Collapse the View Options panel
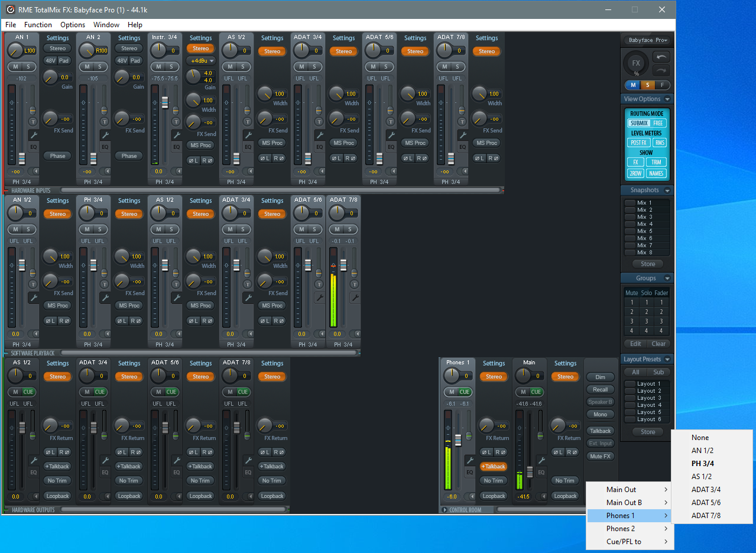 tap(667, 99)
